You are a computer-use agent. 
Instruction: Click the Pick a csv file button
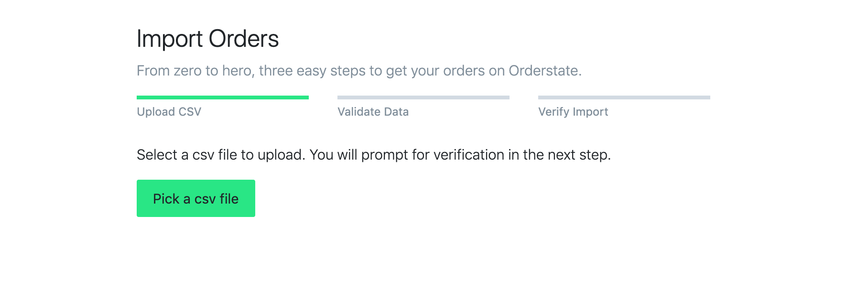pyautogui.click(x=196, y=198)
